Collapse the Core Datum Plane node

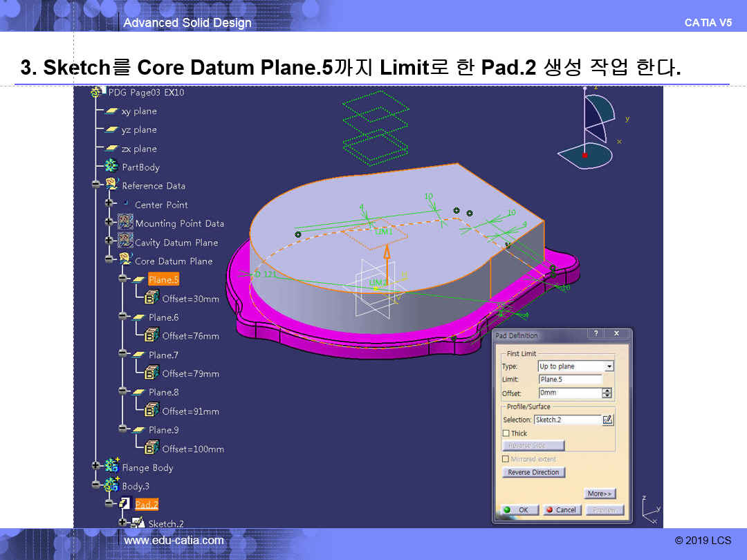coord(109,260)
